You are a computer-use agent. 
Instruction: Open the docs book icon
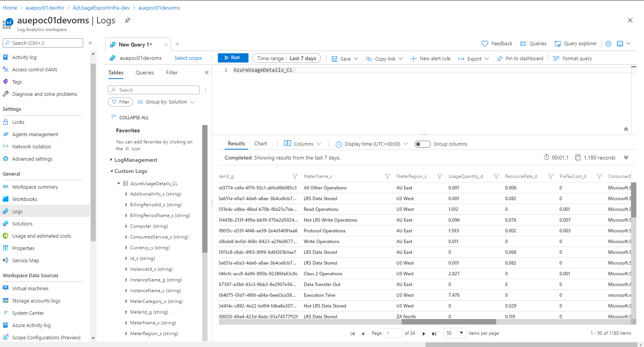coord(620,43)
